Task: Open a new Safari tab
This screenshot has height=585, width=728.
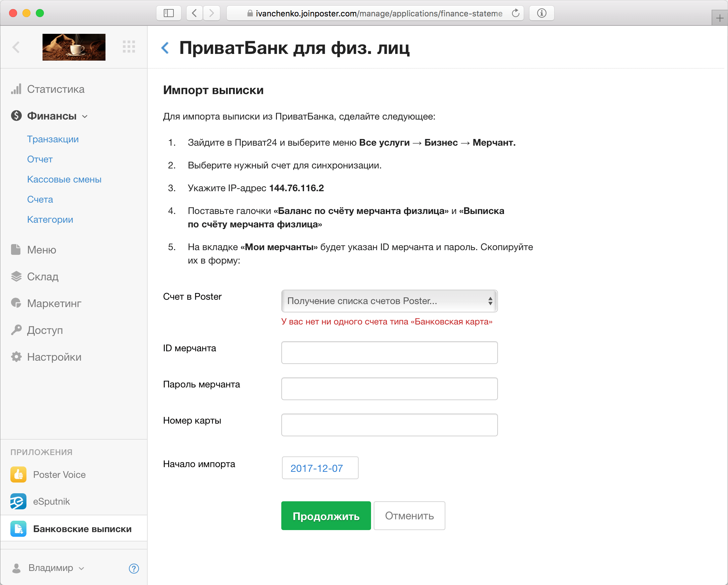Action: pyautogui.click(x=720, y=18)
